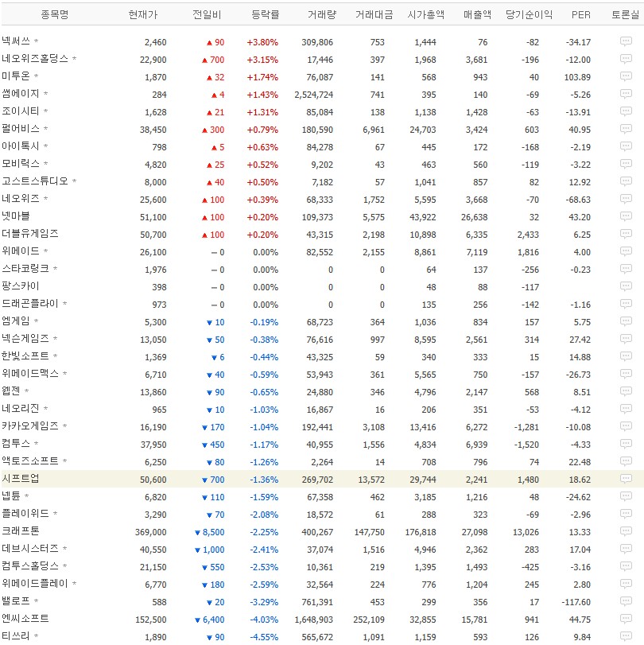Screen dimensions: 644x645
Task: Select the 176,818 market cap for 크래프톤
Action: pyautogui.click(x=421, y=532)
